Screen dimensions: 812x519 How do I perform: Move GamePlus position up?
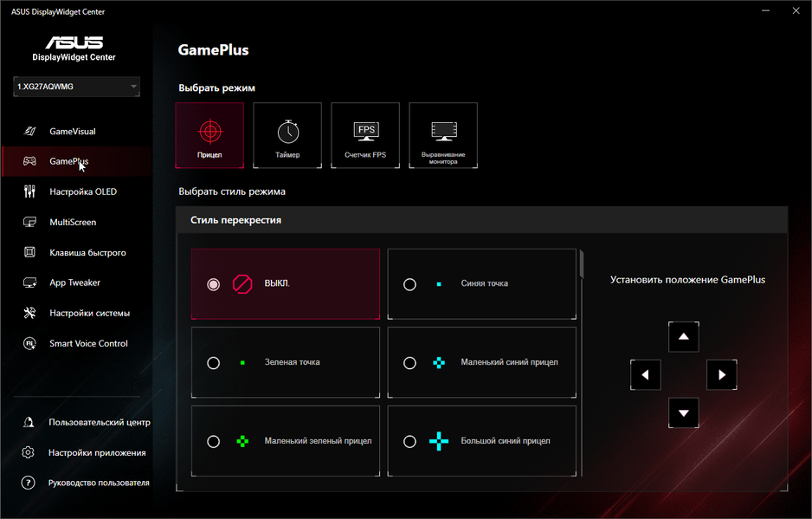[x=684, y=336]
